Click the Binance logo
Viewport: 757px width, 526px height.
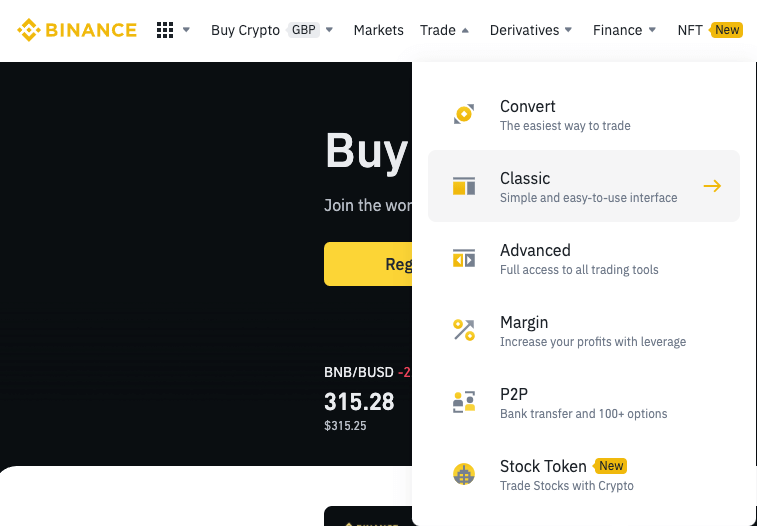pyautogui.click(x=77, y=30)
